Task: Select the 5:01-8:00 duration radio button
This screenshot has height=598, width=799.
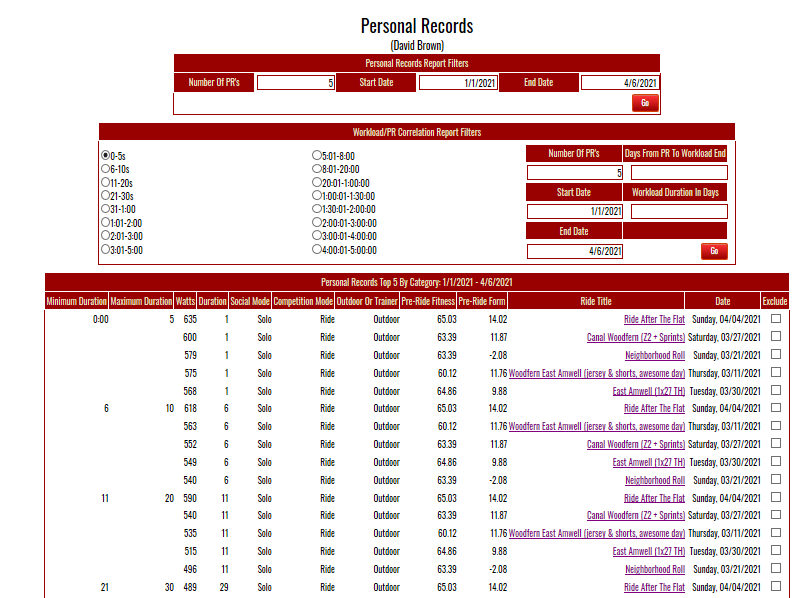Action: pyautogui.click(x=317, y=155)
